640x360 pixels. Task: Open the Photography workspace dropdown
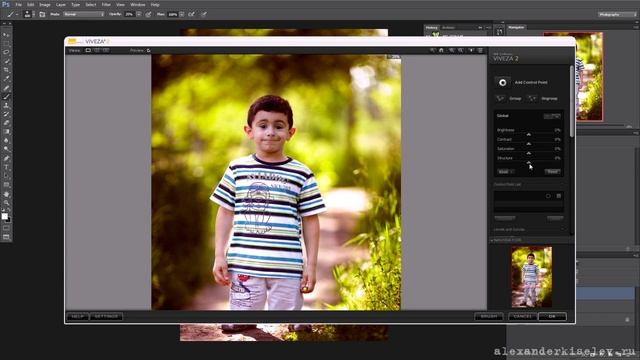(618, 14)
